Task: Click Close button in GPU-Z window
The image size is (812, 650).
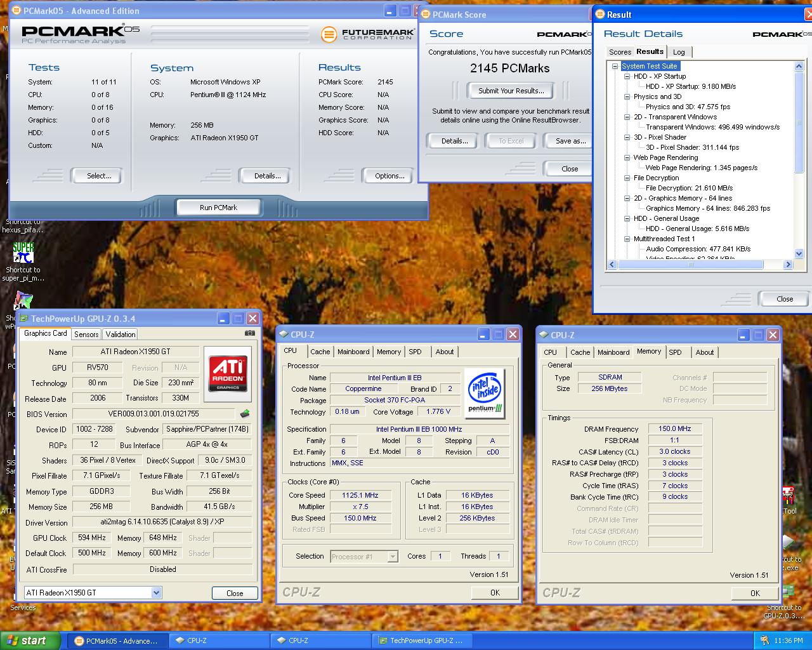Action: pyautogui.click(x=235, y=593)
